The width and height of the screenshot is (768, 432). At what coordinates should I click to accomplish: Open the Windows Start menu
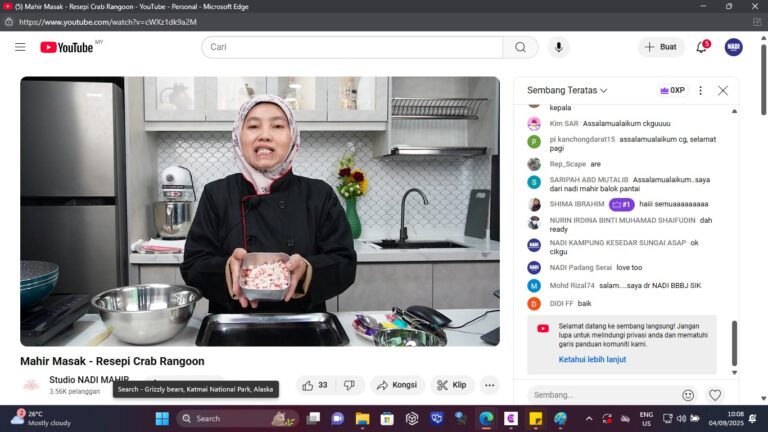pyautogui.click(x=162, y=418)
